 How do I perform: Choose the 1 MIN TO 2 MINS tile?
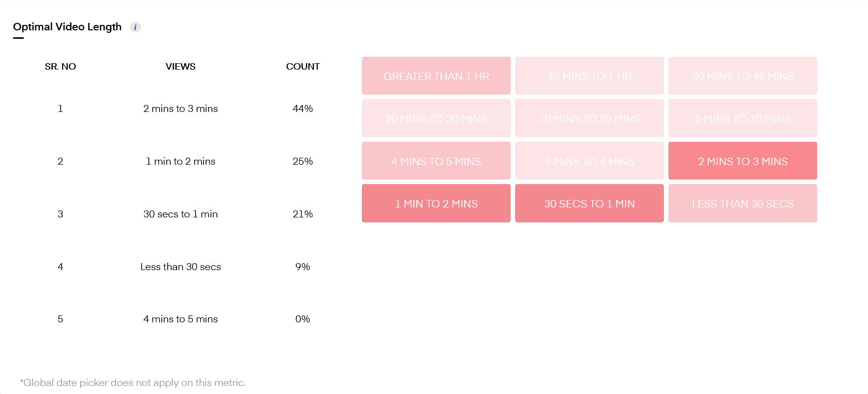[x=436, y=203]
